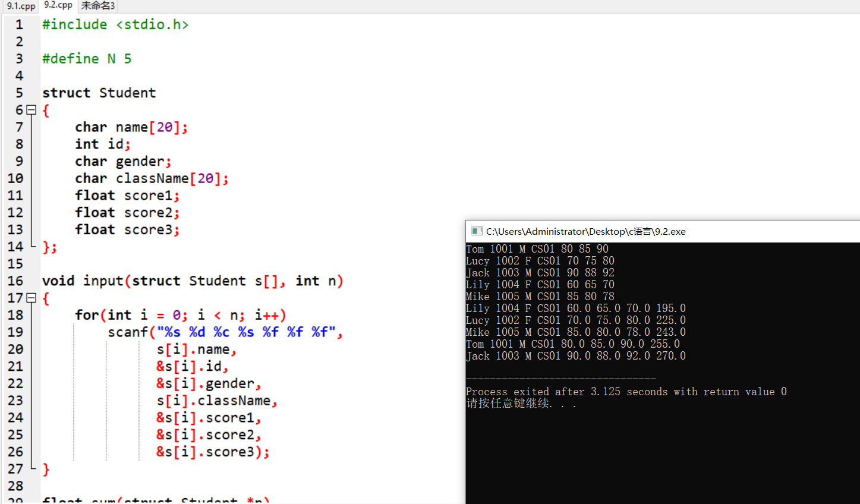Click the float score3; member line

pos(127,229)
